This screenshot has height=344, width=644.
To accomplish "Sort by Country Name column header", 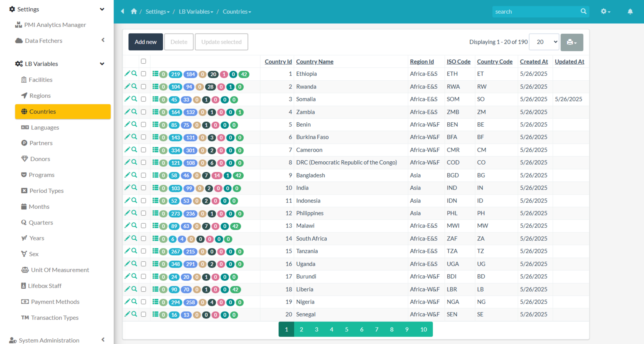I will click(315, 61).
